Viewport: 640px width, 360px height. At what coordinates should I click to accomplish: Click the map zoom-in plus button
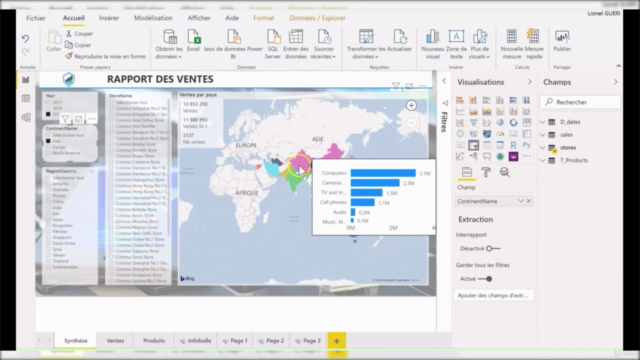click(411, 105)
